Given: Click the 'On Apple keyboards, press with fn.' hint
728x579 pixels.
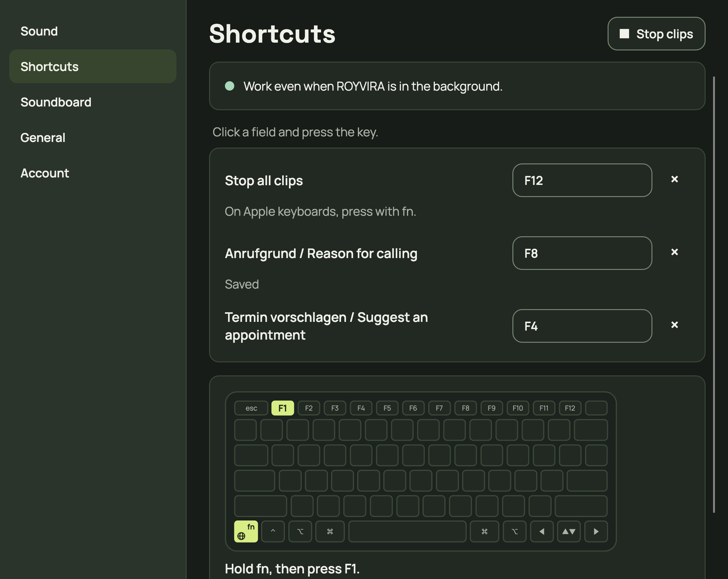Looking at the screenshot, I should click(x=320, y=211).
